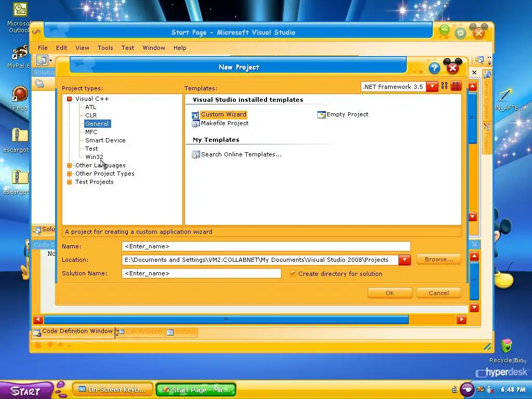
Task: Switch to Code Definition Window tab
Action: point(73,331)
